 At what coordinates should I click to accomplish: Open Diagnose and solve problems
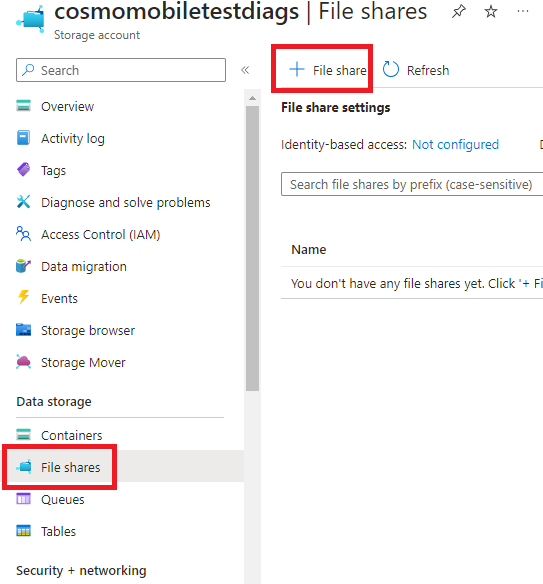[x=126, y=203]
